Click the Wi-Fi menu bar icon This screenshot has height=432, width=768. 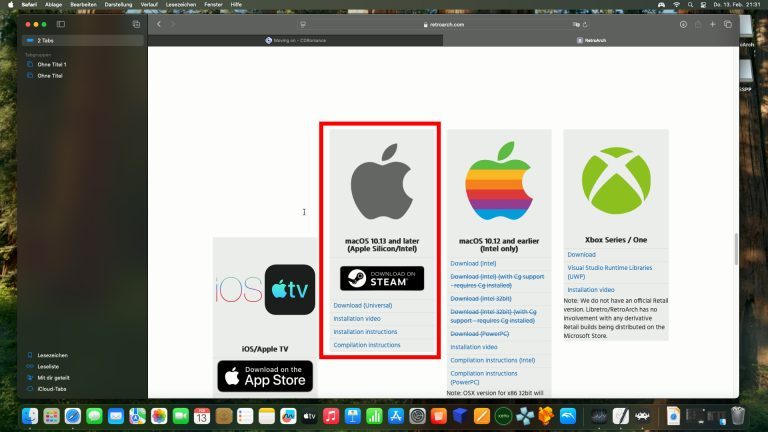pos(676,4)
